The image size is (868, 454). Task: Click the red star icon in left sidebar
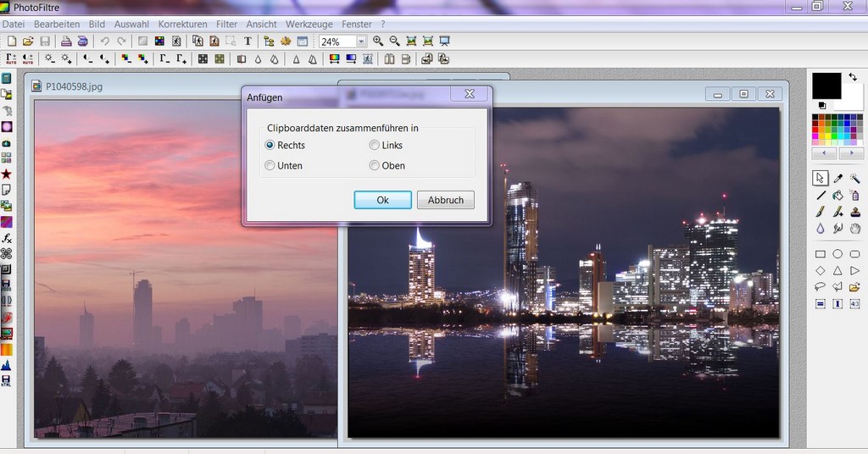6,174
